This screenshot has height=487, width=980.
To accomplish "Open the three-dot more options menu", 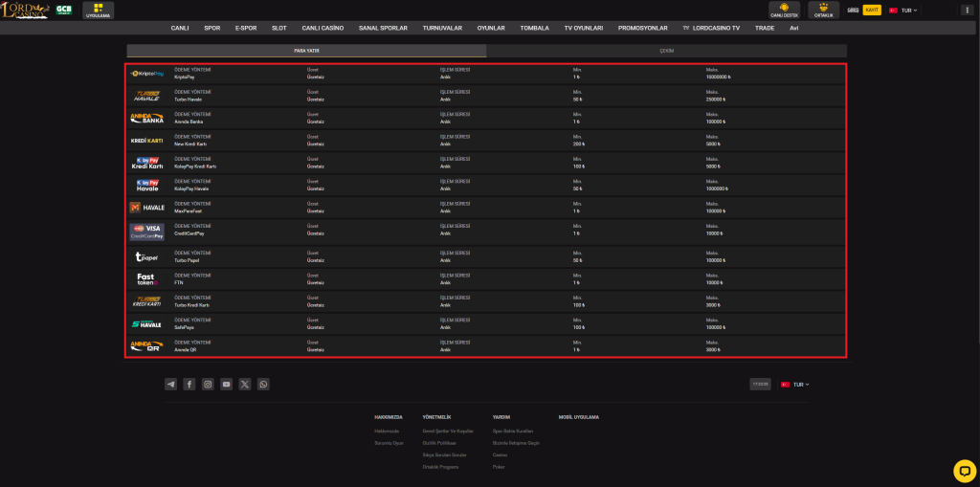I will pos(966,10).
